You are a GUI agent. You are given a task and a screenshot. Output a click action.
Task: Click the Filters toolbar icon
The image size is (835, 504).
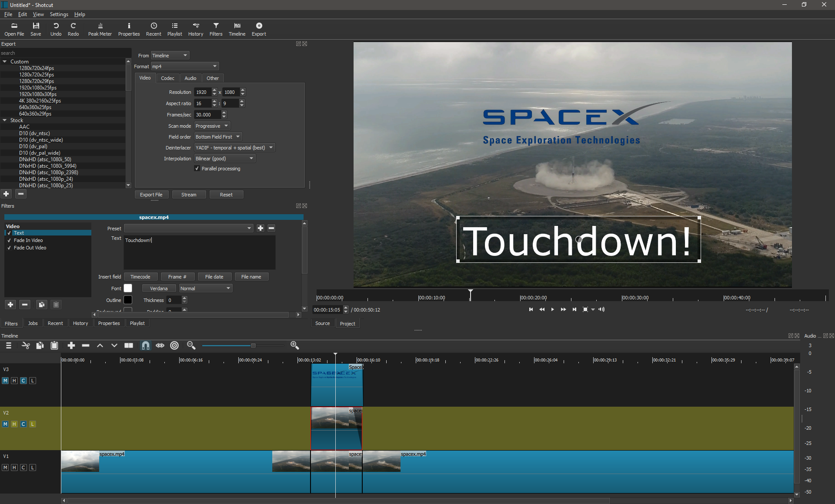(215, 27)
